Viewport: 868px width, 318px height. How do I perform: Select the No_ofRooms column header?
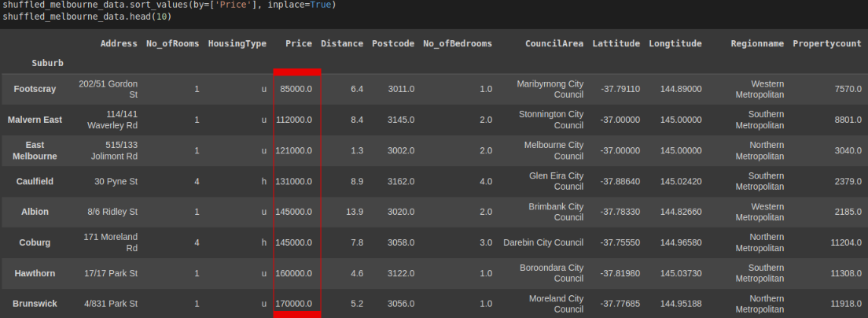click(x=173, y=43)
